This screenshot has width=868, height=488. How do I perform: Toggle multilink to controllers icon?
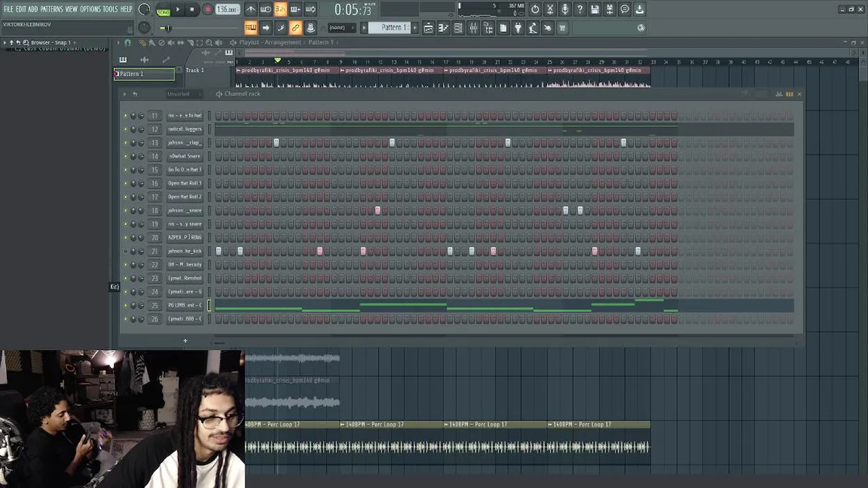pyautogui.click(x=311, y=28)
